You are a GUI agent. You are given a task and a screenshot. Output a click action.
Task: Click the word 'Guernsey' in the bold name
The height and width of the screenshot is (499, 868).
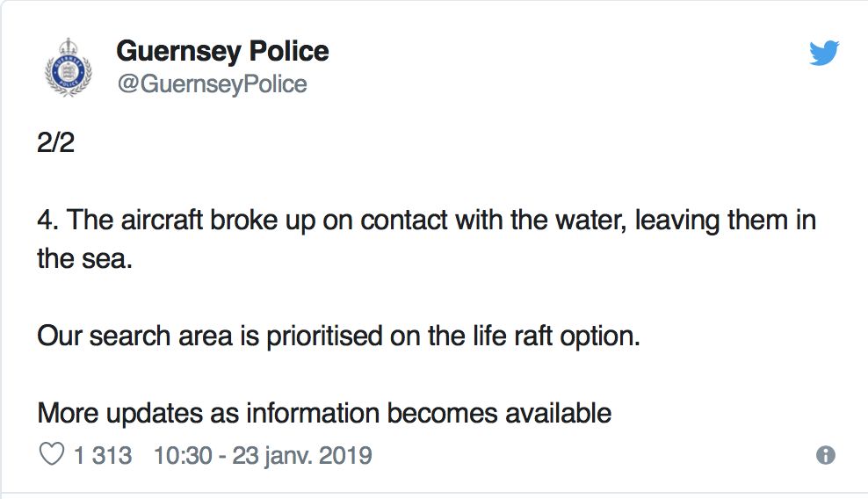coord(179,53)
